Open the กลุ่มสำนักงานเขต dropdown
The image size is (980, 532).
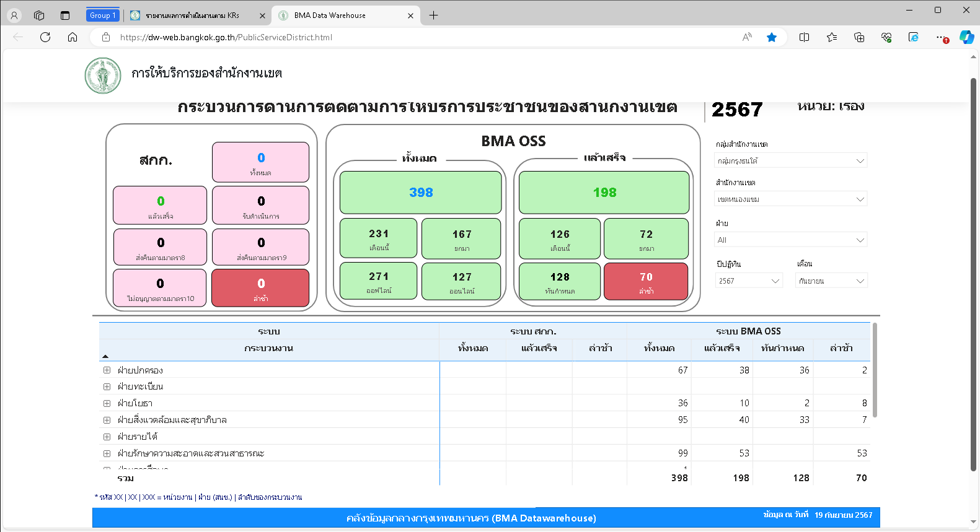click(790, 161)
